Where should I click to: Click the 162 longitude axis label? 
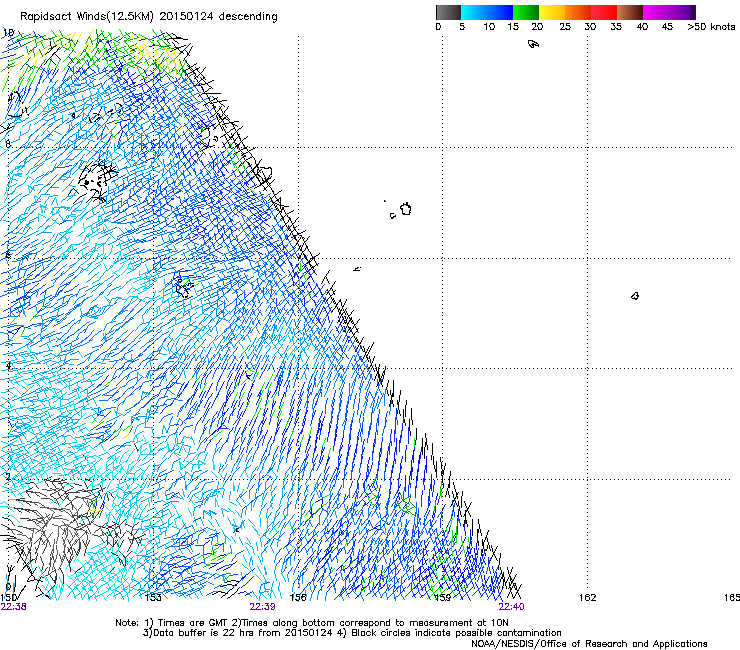pos(588,598)
